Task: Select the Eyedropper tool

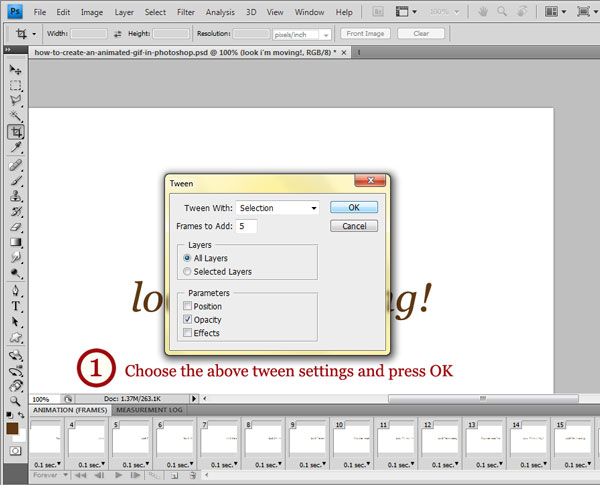Action: point(16,148)
